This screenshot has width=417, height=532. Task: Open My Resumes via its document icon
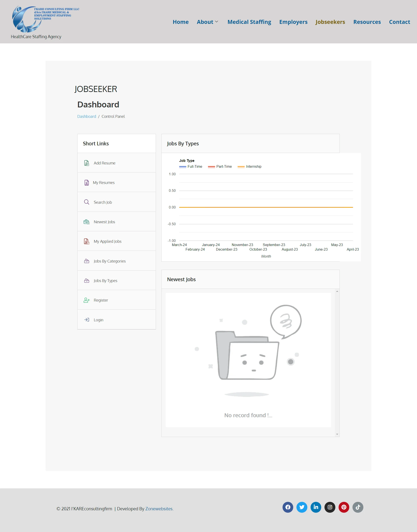tap(87, 182)
